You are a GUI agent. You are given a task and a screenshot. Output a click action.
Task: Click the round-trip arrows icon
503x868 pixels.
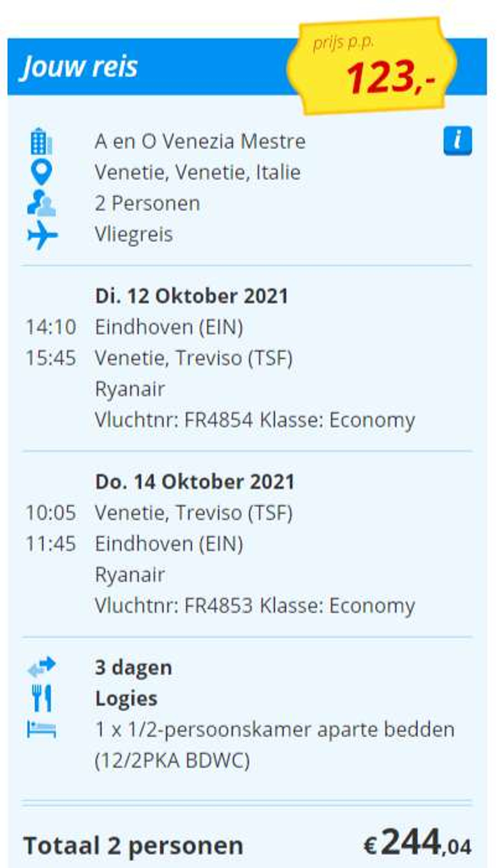[41, 667]
